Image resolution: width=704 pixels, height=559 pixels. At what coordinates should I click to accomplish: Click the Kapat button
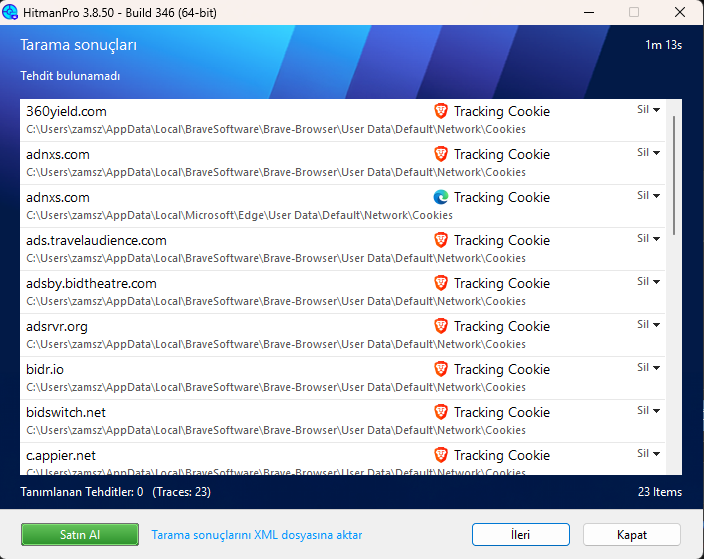[632, 534]
